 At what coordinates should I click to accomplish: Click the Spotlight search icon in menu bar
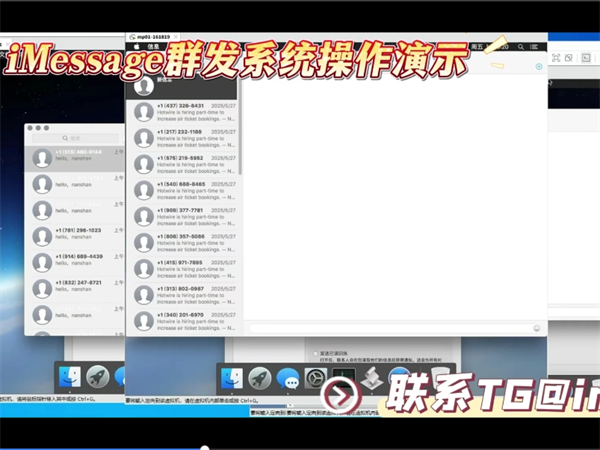point(523,46)
